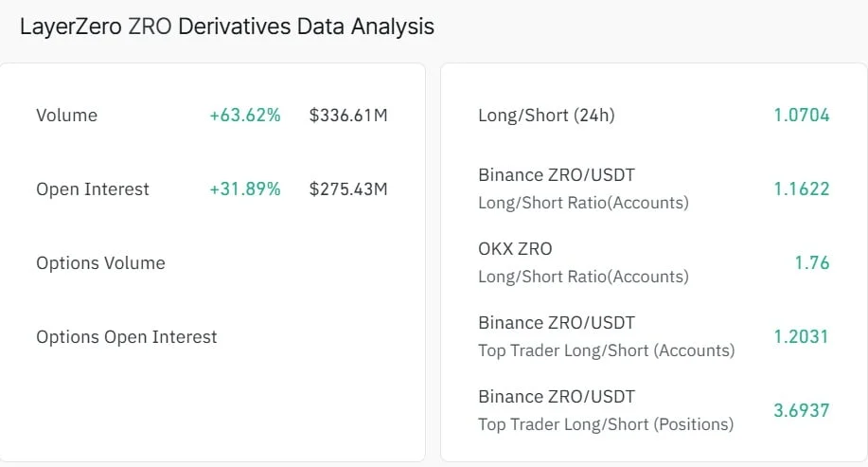Click the 1.1622 ratio value
Image resolution: width=868 pixels, height=467 pixels.
(802, 189)
